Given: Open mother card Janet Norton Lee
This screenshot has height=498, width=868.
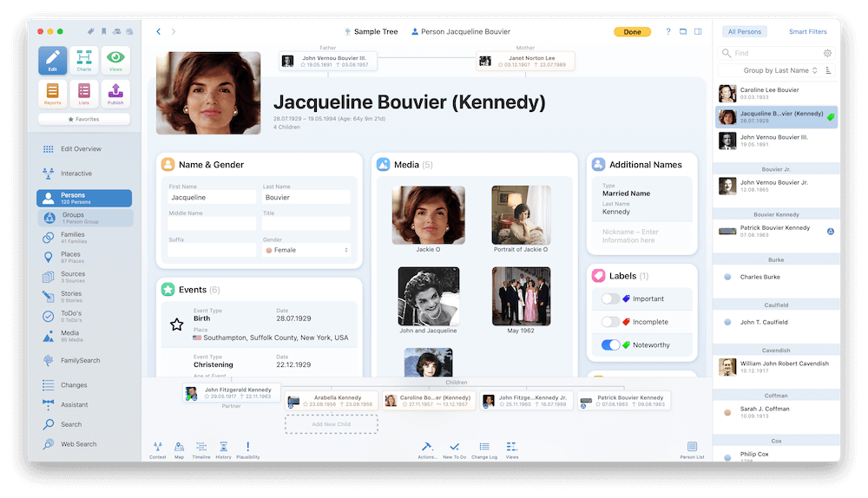Looking at the screenshot, I should coord(525,61).
